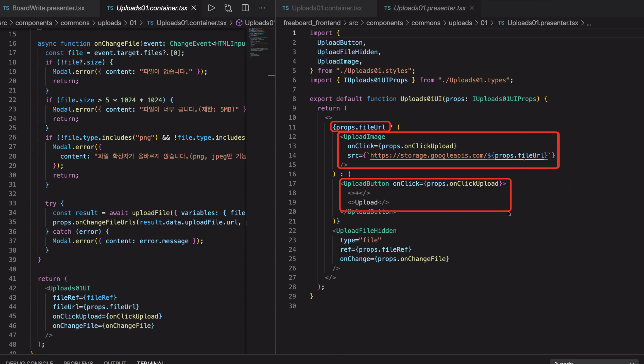Click TS icon beside Uploads01.presenter.tsx breadcrumb

coord(501,23)
